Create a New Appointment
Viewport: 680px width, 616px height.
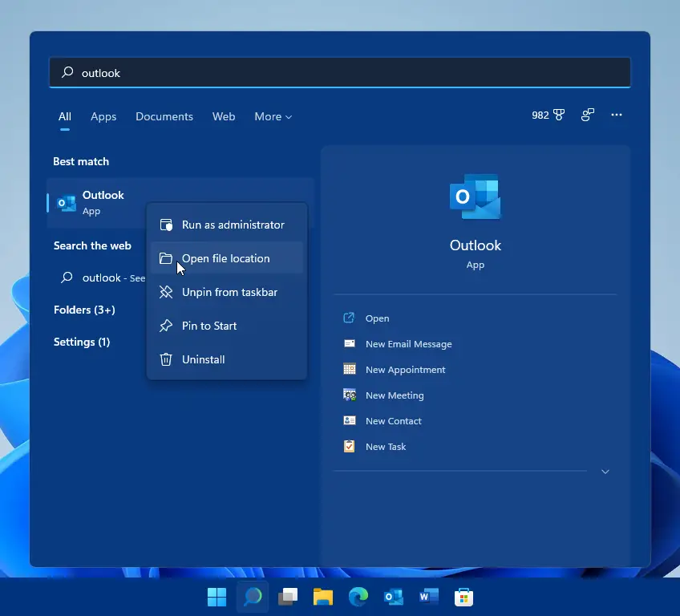coord(395,370)
